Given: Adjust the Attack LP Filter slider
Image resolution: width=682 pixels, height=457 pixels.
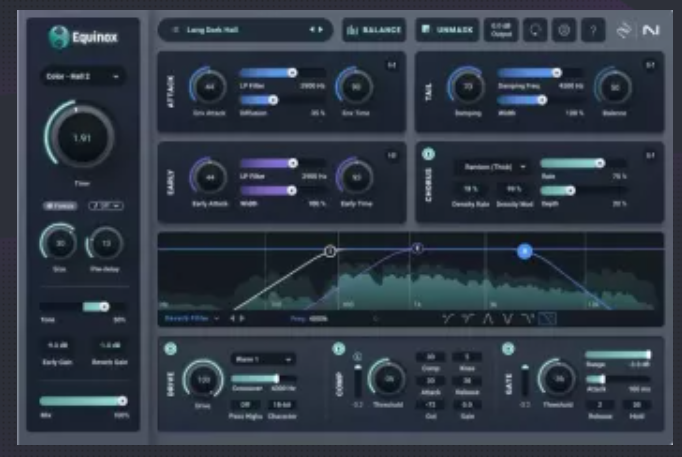Looking at the screenshot, I should [x=282, y=73].
